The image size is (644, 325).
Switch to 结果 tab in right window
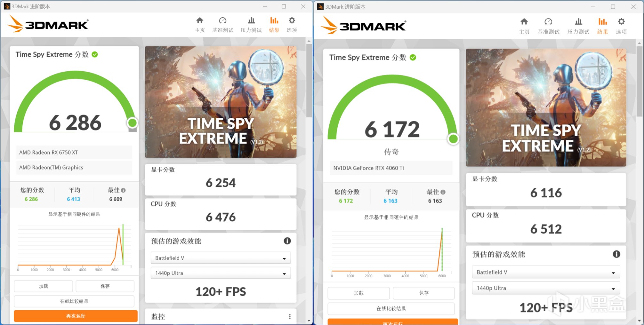click(x=603, y=26)
